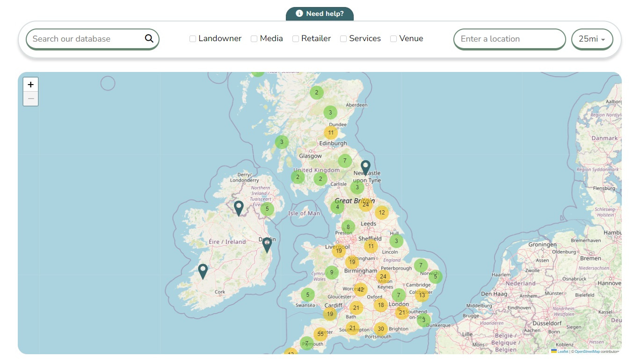
Task: Click the magnifier search icon
Action: (x=149, y=39)
